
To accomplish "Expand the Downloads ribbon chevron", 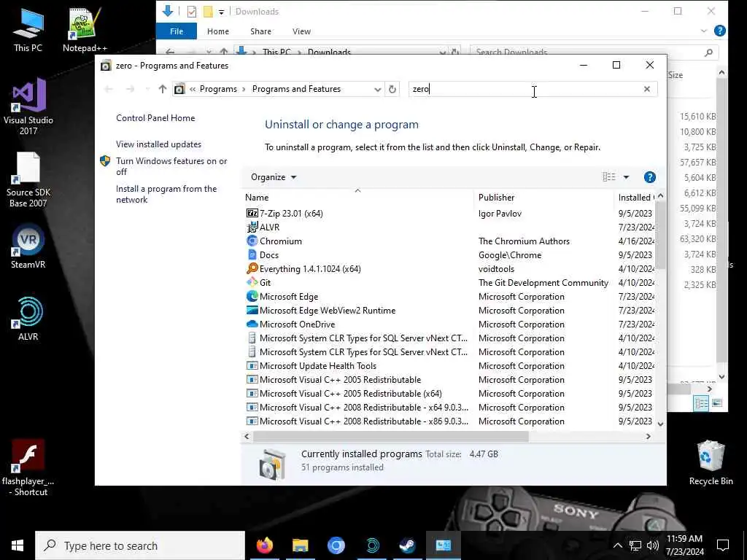I will (704, 31).
